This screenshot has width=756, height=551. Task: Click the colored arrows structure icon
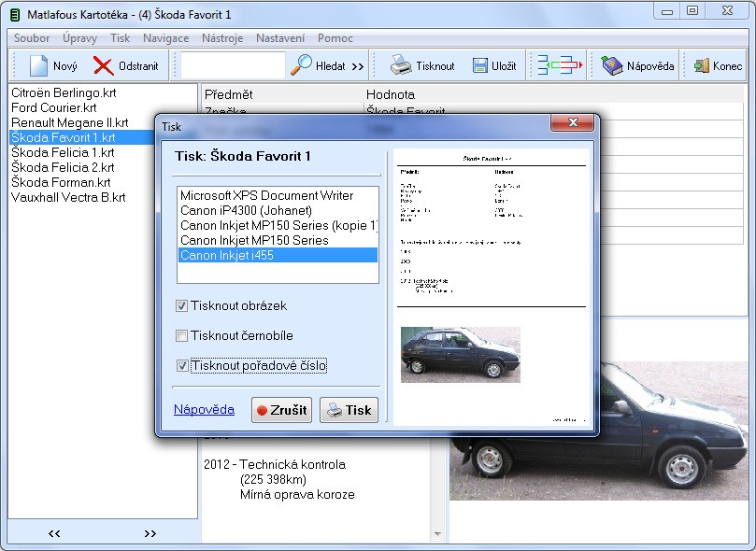[559, 65]
